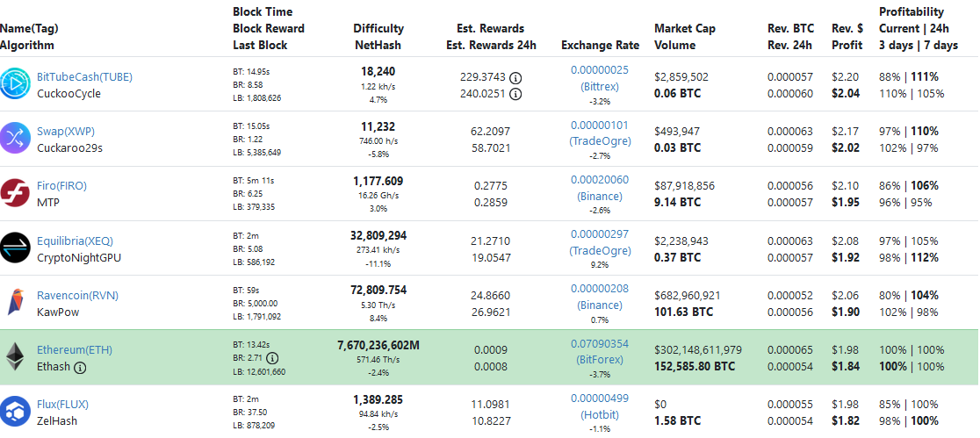
Task: Click info icon next to 240.0251 rewards
Action: click(x=515, y=94)
